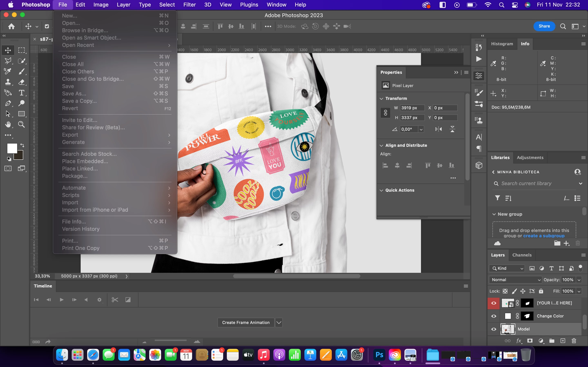Hide the Model layer

[494, 329]
